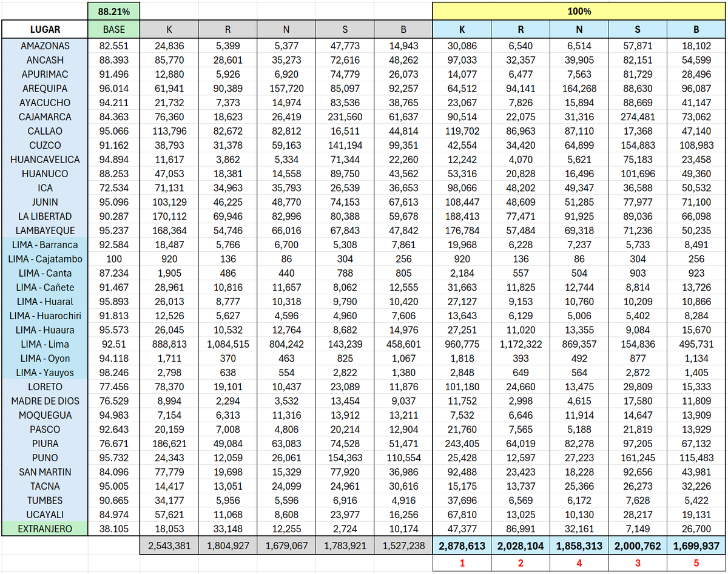Select the bold total 2,028,104
The height and width of the screenshot is (574, 728).
pyautogui.click(x=521, y=545)
